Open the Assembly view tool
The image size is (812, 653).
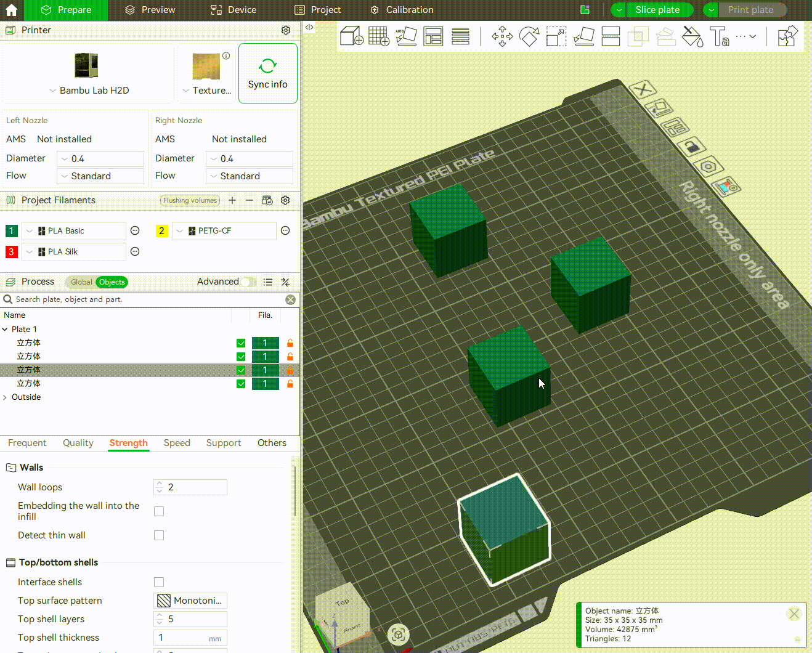pos(787,36)
